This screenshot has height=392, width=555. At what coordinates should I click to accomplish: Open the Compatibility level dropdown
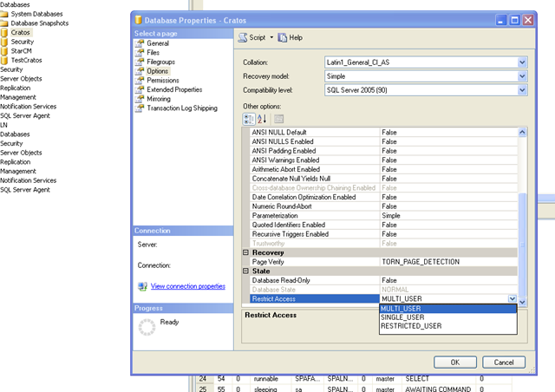[x=522, y=90]
